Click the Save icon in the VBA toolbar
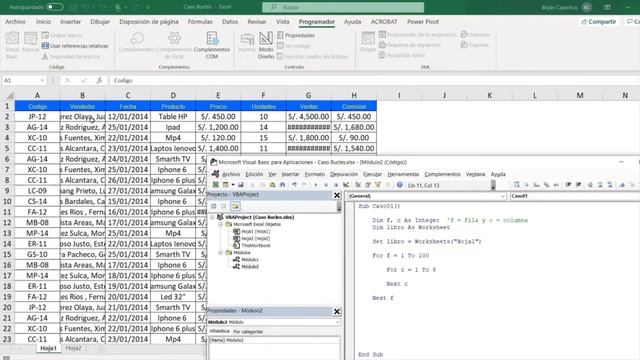640x360 pixels. tap(241, 185)
